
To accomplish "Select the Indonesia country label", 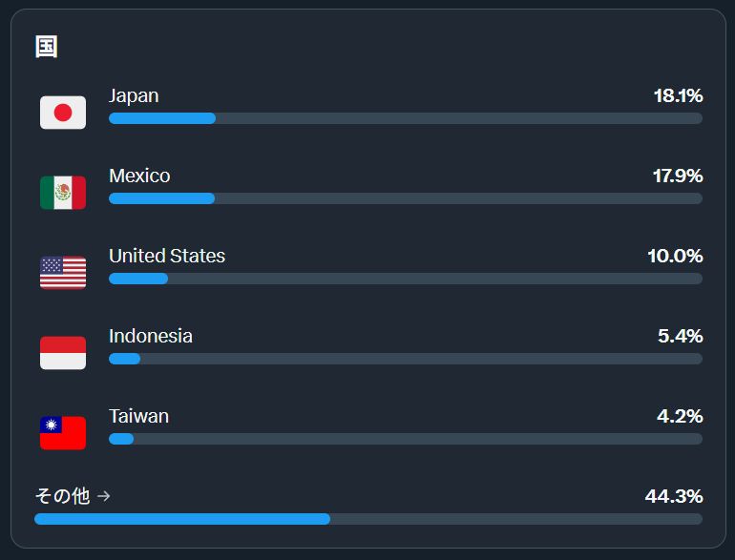I will [151, 336].
